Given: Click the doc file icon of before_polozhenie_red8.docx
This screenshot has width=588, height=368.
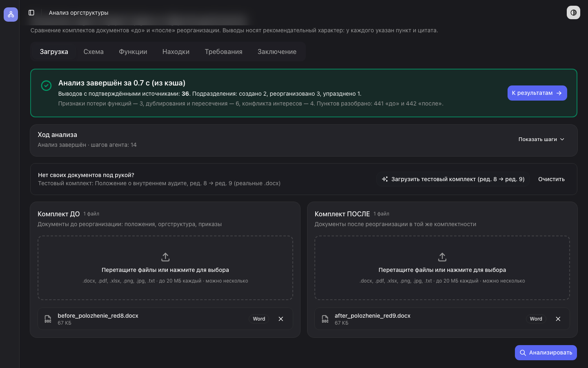Looking at the screenshot, I should tap(48, 319).
